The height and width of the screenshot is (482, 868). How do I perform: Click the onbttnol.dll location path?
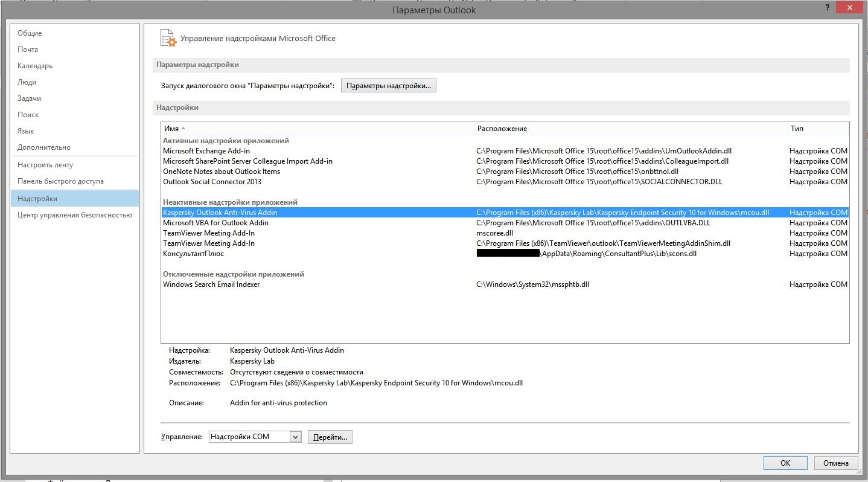(x=577, y=172)
